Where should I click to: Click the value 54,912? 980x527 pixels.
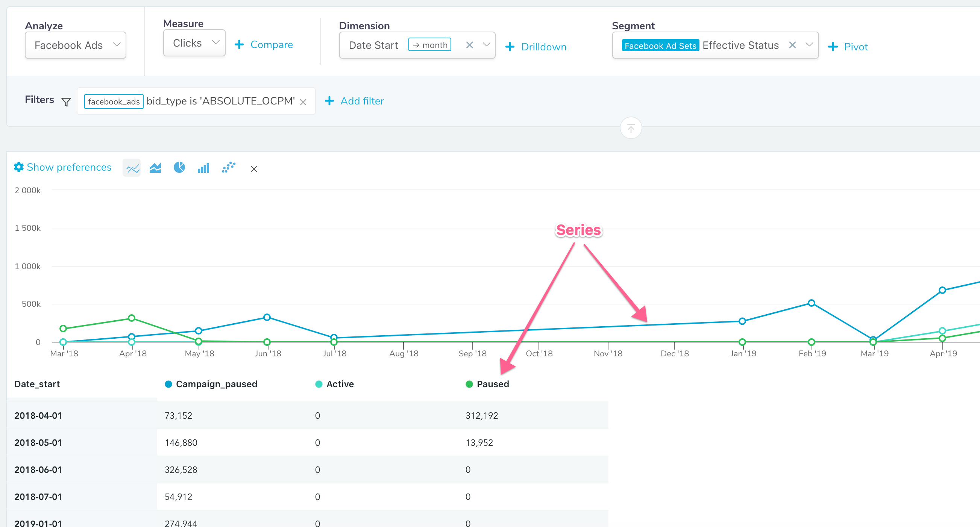tap(178, 497)
